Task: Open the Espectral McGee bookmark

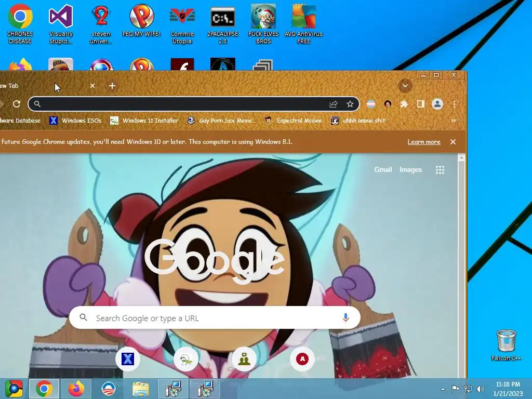Action: pyautogui.click(x=293, y=121)
